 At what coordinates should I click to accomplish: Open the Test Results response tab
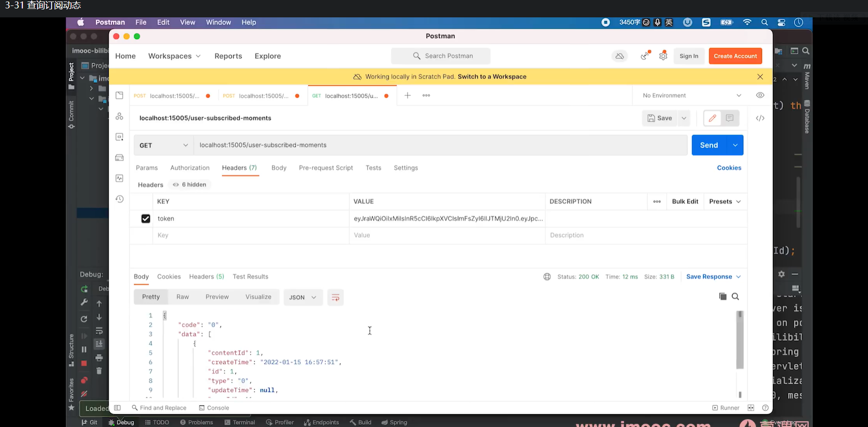251,277
